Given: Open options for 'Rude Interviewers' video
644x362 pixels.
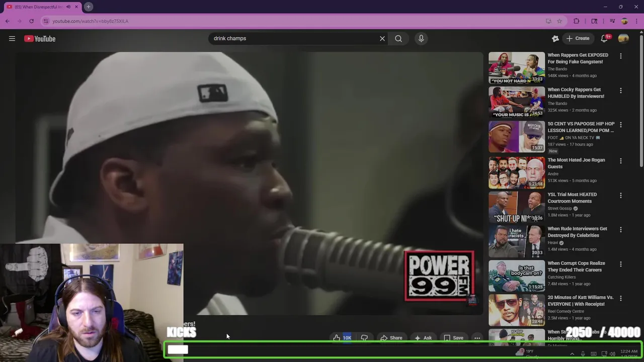Looking at the screenshot, I should [620, 230].
